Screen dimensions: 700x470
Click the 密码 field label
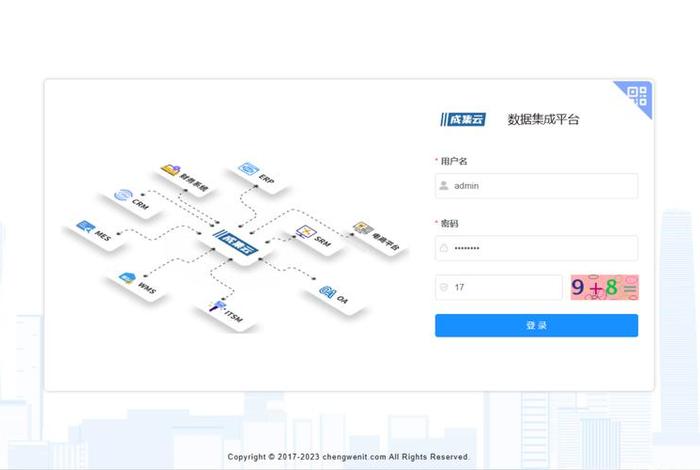pos(449,223)
